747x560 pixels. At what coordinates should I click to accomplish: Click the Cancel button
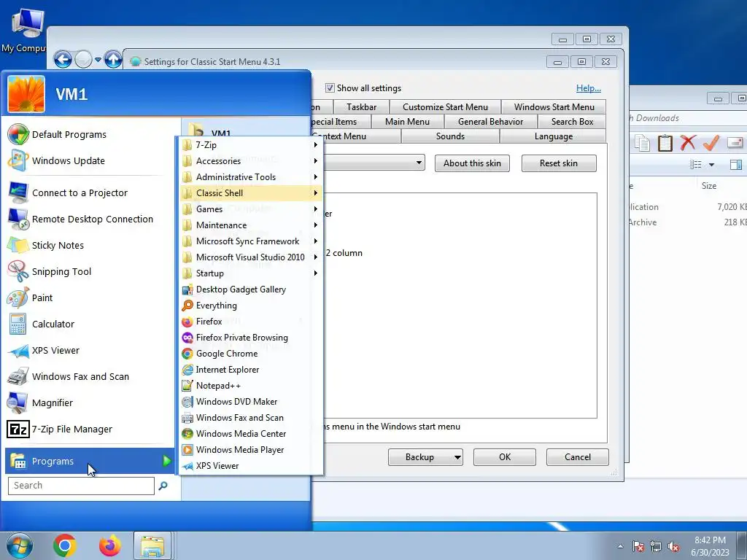pos(578,457)
